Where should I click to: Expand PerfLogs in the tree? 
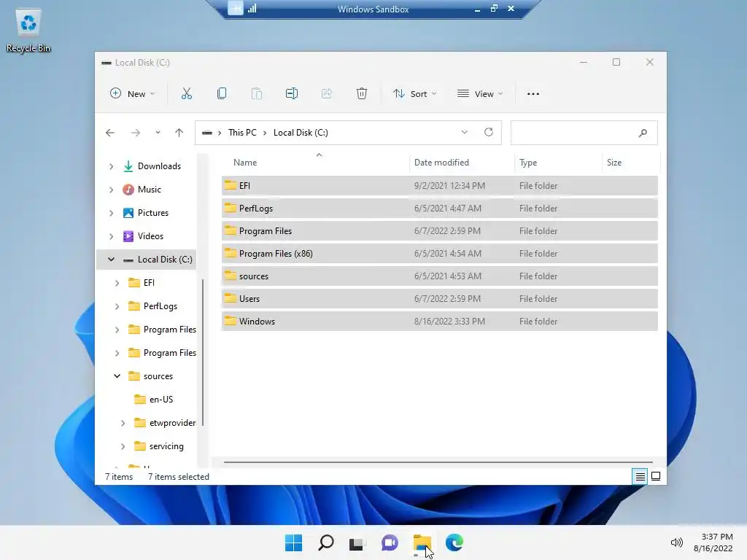(117, 306)
